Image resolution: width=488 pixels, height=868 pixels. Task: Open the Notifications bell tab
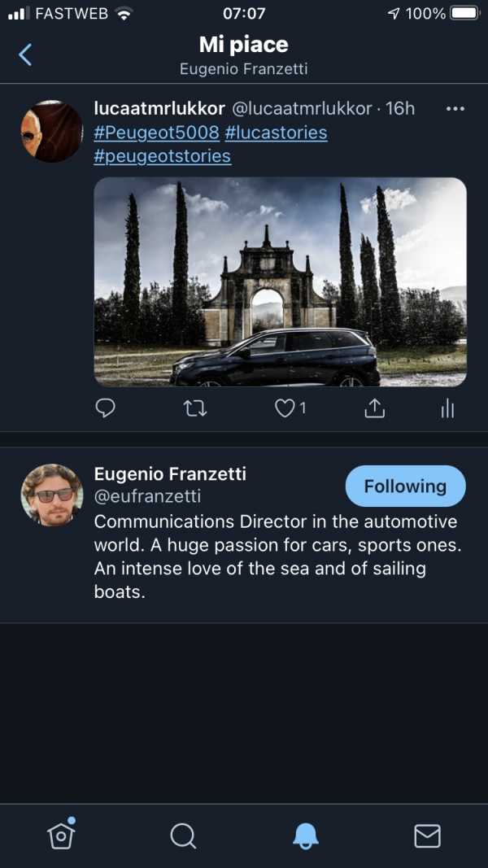[x=306, y=835]
